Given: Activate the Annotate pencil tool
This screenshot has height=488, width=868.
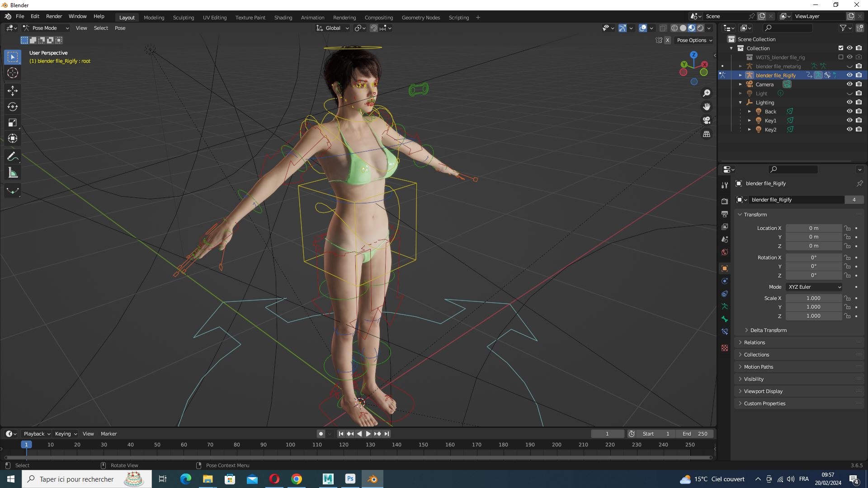Looking at the screenshot, I should click(x=13, y=157).
